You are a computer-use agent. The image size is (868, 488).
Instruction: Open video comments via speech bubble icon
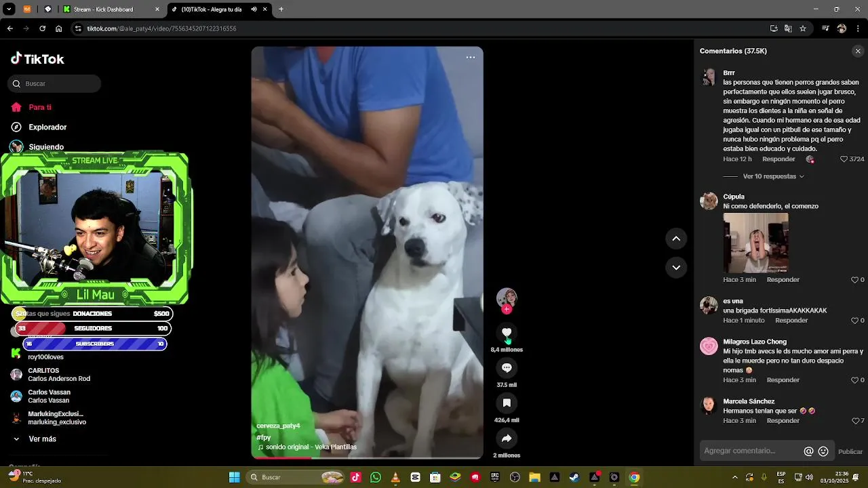(507, 368)
